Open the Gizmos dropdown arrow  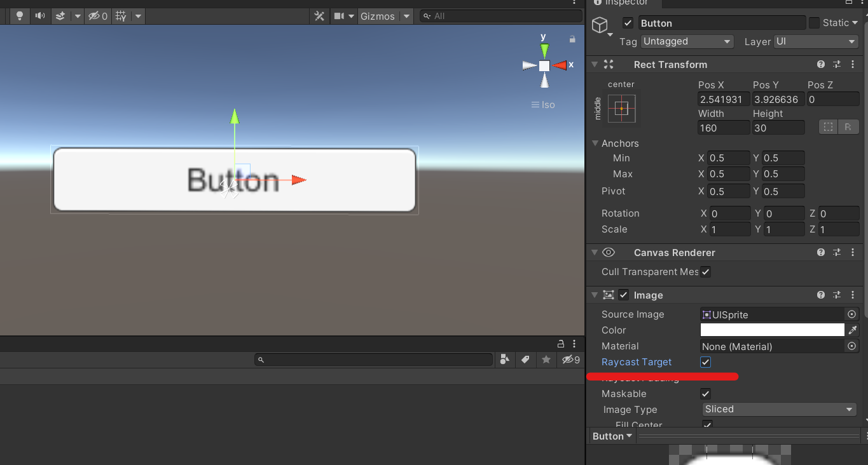[x=406, y=16]
